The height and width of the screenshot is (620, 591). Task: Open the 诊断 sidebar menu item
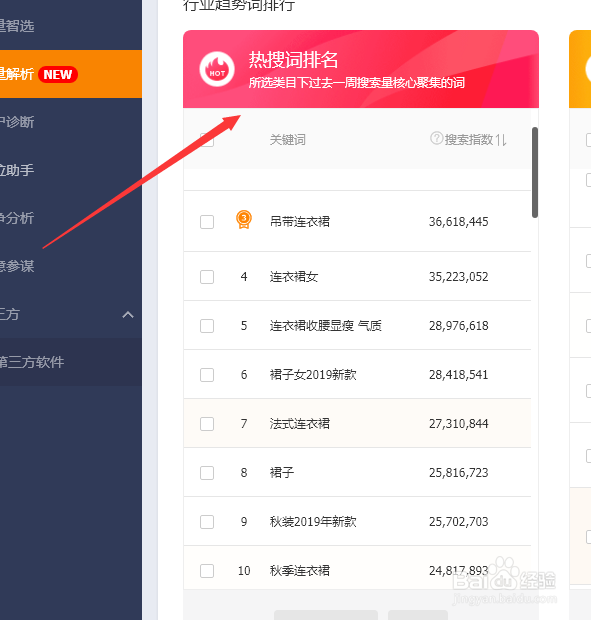coord(71,122)
